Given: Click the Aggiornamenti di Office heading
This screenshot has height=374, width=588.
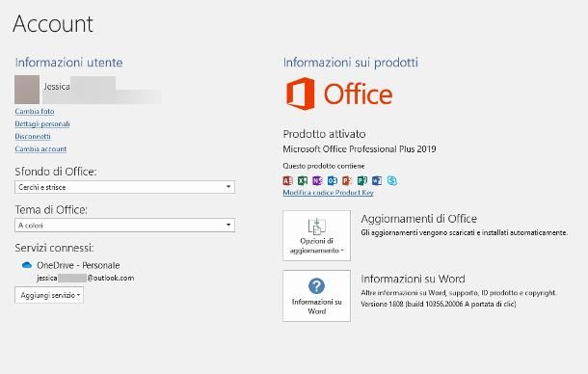Looking at the screenshot, I should tap(419, 219).
